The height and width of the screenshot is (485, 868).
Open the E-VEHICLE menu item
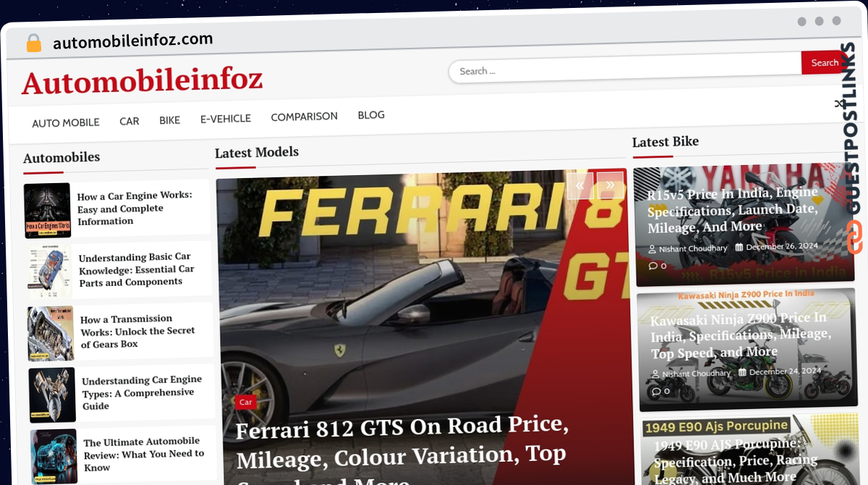226,119
